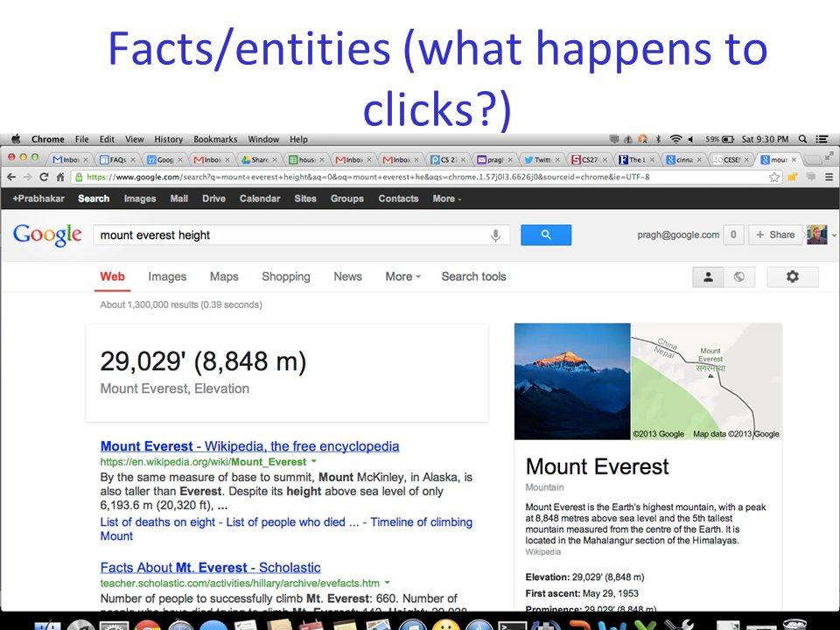Open Drive from the black bar
Viewport: 840px width, 630px height.
[213, 199]
